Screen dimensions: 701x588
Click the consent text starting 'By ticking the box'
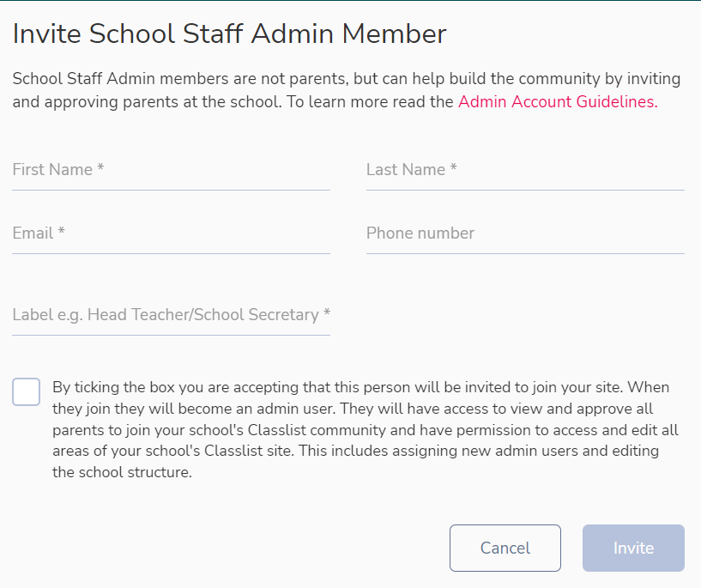pos(366,429)
